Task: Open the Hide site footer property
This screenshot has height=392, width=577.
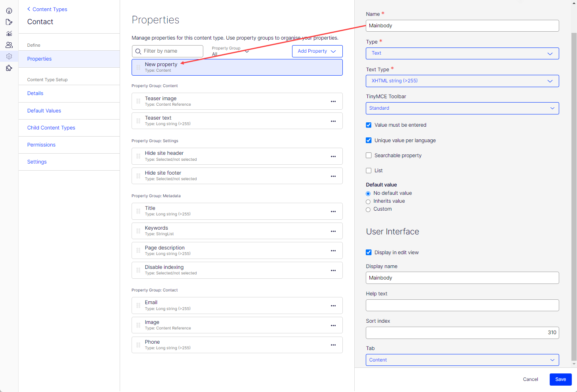Action: click(237, 176)
